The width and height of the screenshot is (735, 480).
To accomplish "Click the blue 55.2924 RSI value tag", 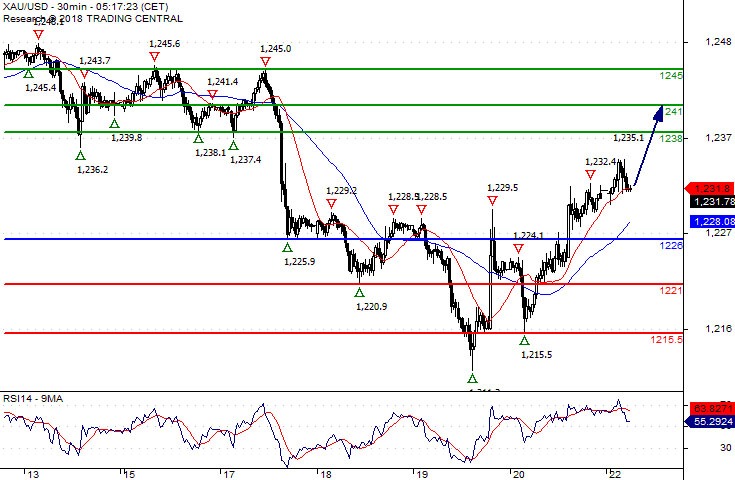I will pyautogui.click(x=710, y=421).
